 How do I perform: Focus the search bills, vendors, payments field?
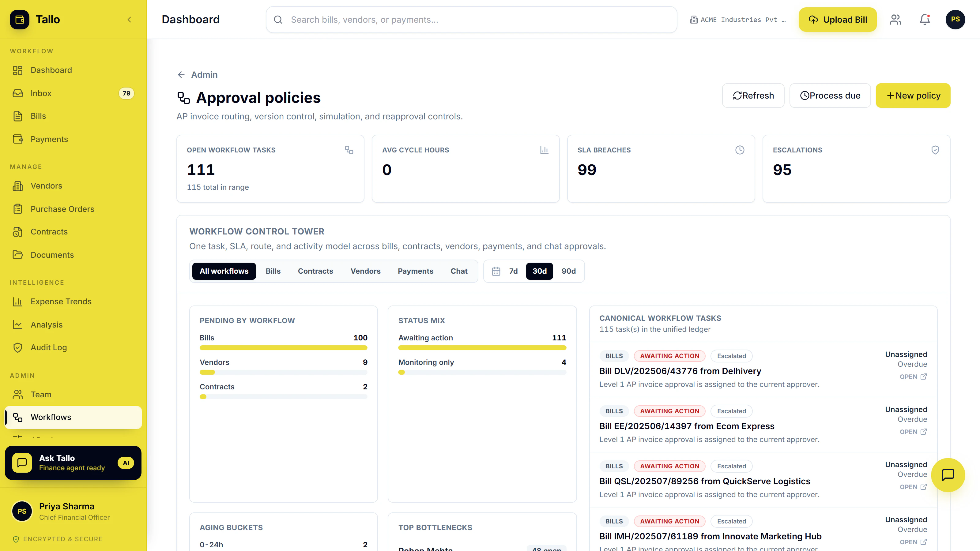point(471,19)
